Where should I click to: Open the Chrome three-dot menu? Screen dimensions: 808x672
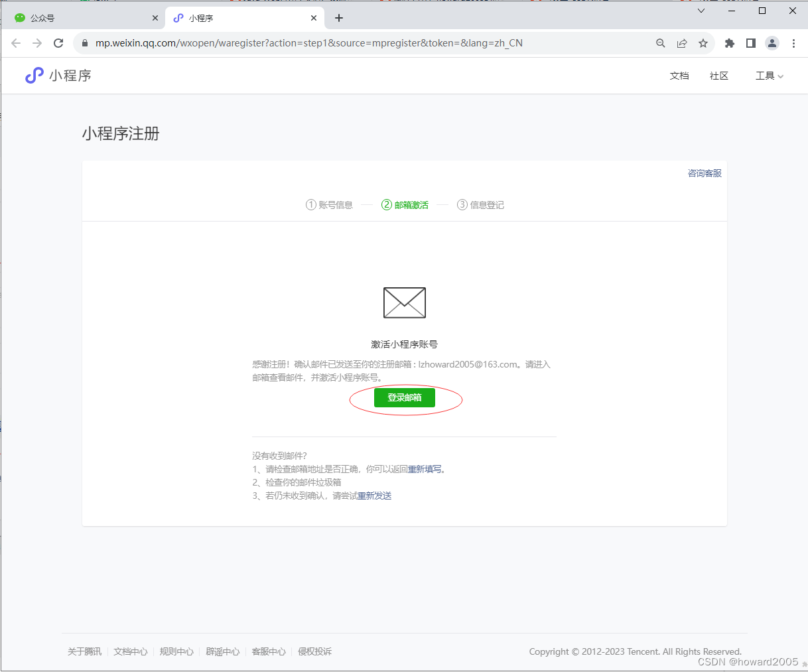pyautogui.click(x=794, y=42)
